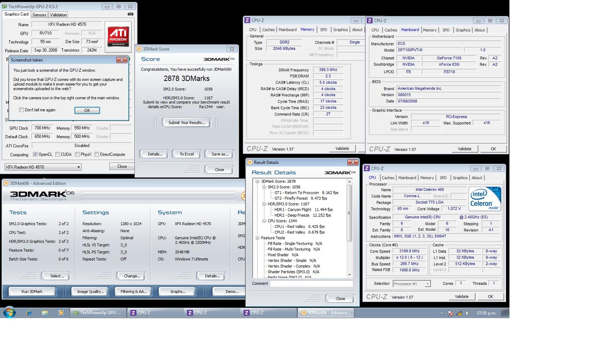This screenshot has width=600, height=364.
Task: Open the Sensors tab in GPU-Z
Action: 39,15
